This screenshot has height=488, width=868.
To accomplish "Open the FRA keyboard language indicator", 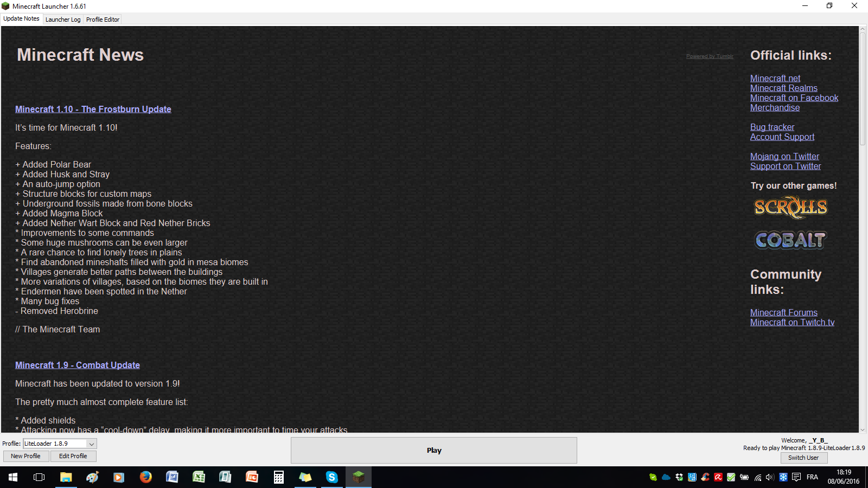I will pos(812,477).
